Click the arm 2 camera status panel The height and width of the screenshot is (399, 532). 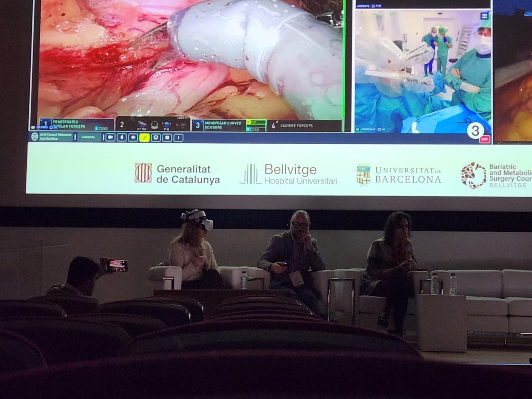pos(153,125)
